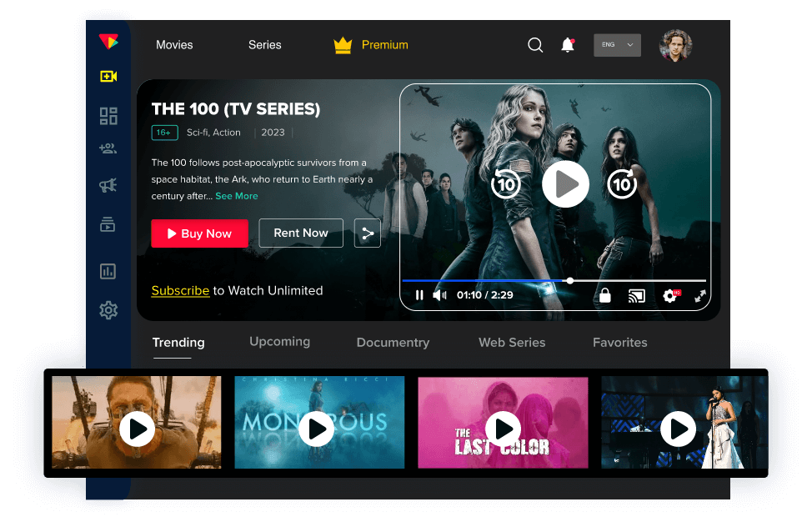Open the video library sidebar icon
The image size is (812, 522).
(108, 224)
